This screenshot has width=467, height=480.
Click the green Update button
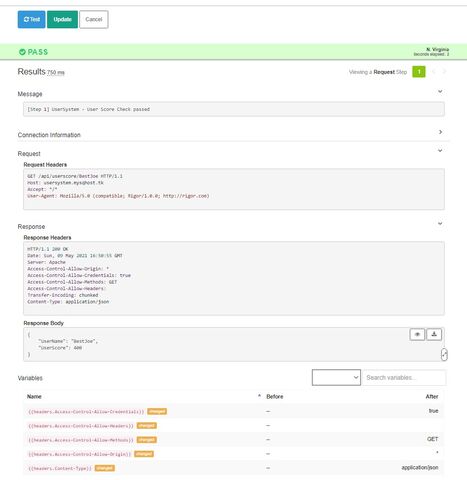click(62, 19)
